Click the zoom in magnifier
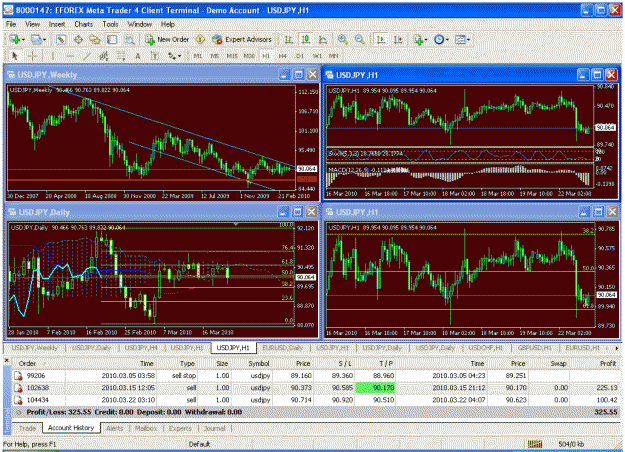 pos(342,39)
